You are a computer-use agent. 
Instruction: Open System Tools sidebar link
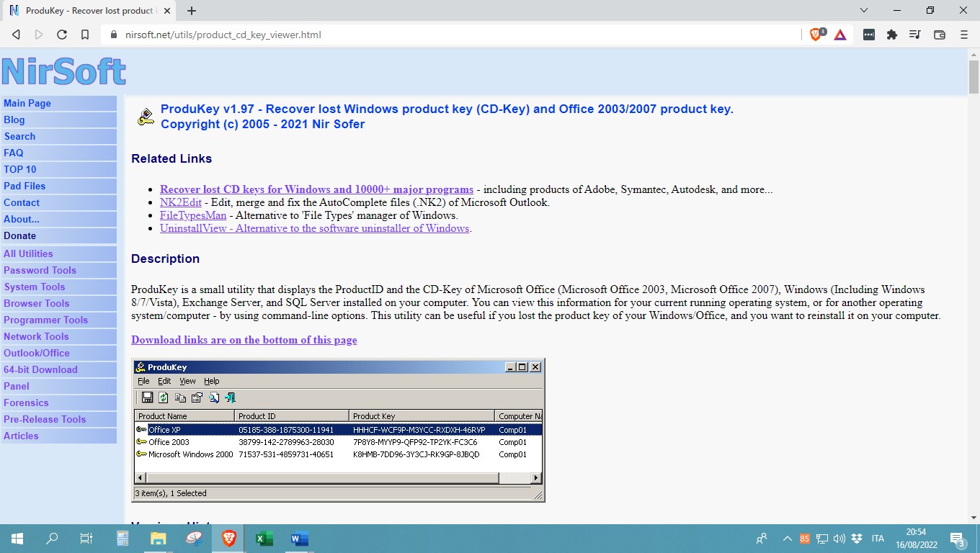point(59,287)
